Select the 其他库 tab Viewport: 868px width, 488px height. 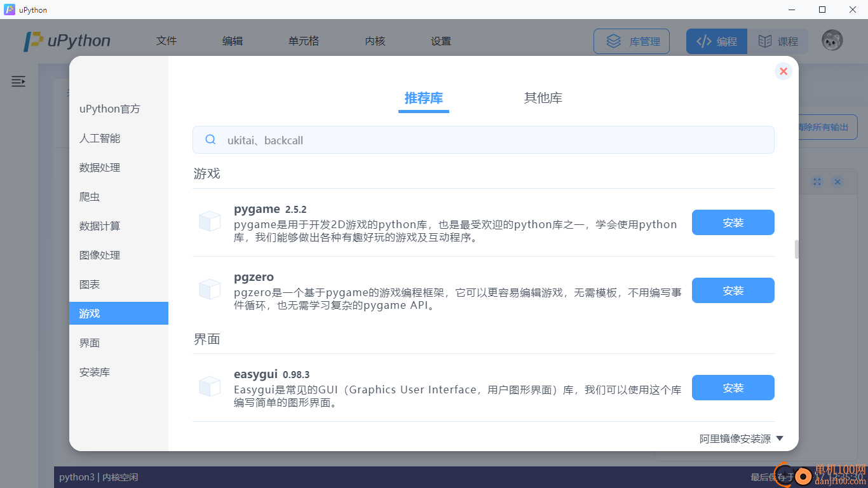pyautogui.click(x=543, y=98)
